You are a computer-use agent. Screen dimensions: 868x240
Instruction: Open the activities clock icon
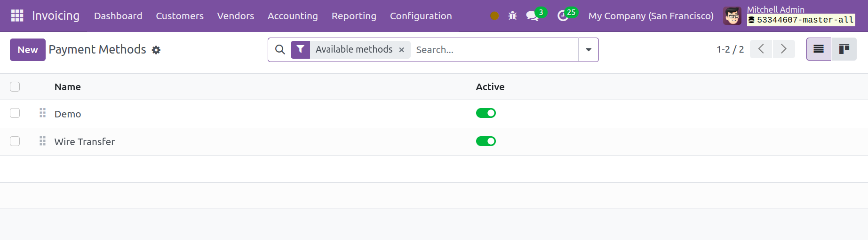pos(563,16)
